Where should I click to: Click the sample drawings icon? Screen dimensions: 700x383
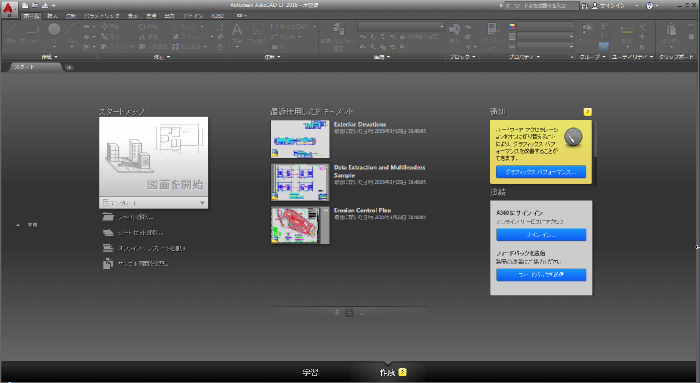click(108, 263)
